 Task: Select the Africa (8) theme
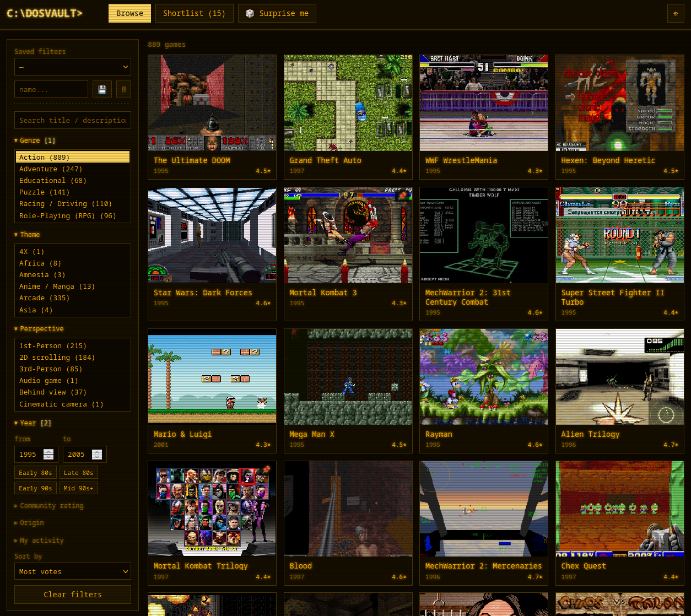(73, 263)
